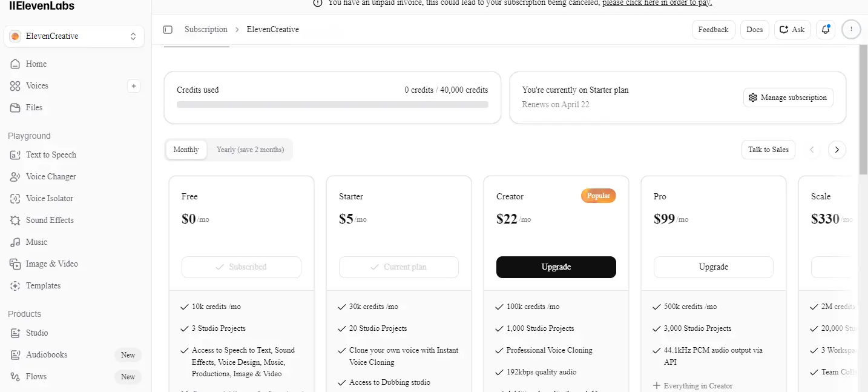The image size is (868, 392).
Task: Click the vertical page scrollbar
Action: click(x=863, y=109)
